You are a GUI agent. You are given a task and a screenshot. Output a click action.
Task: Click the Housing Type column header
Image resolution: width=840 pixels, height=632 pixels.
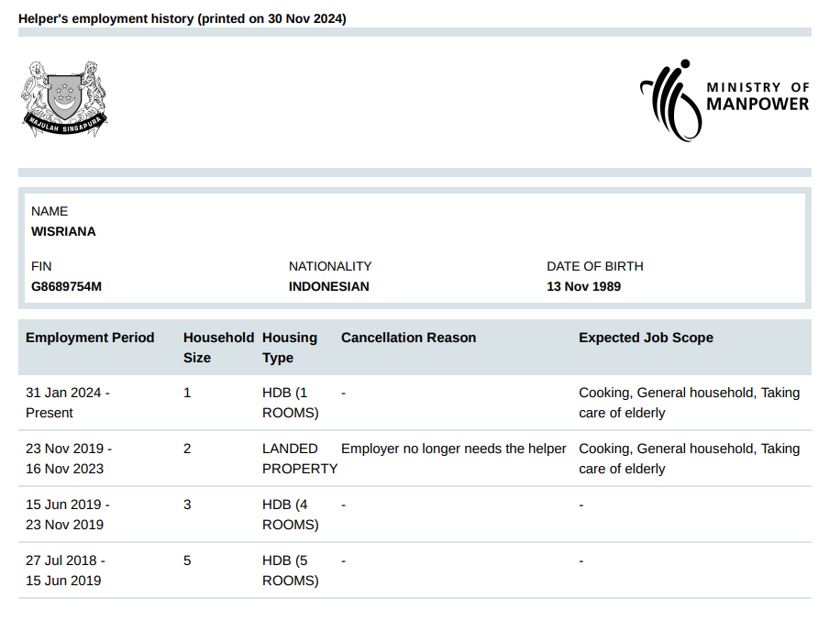coord(290,348)
